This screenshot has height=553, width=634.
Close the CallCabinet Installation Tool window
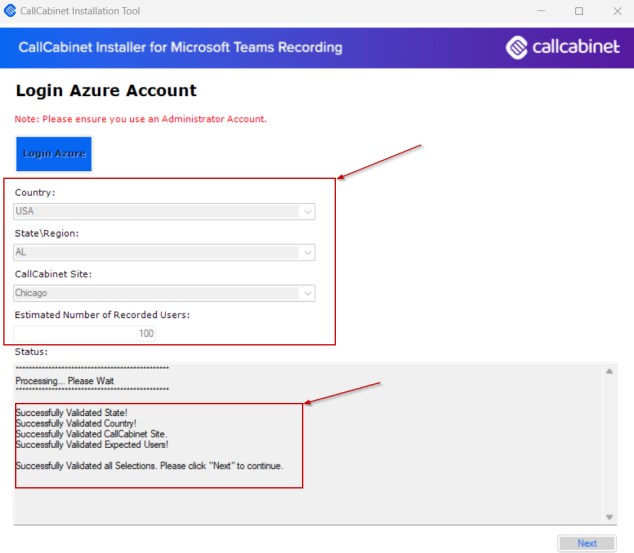(616, 11)
